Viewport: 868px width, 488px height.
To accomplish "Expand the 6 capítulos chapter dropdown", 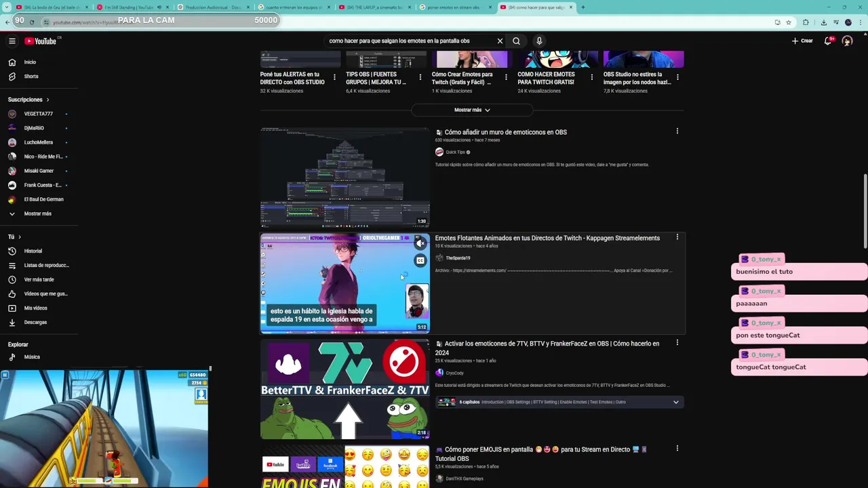I will click(675, 402).
